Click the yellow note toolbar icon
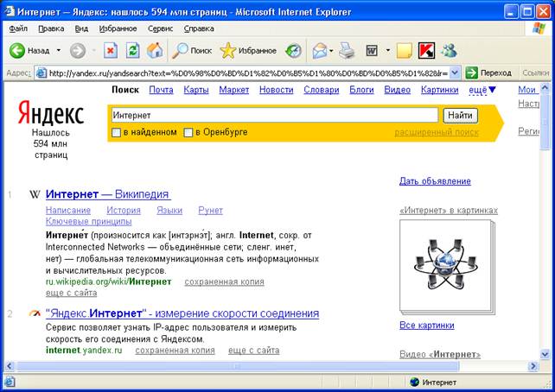Image resolution: width=555 pixels, height=392 pixels. coord(405,51)
